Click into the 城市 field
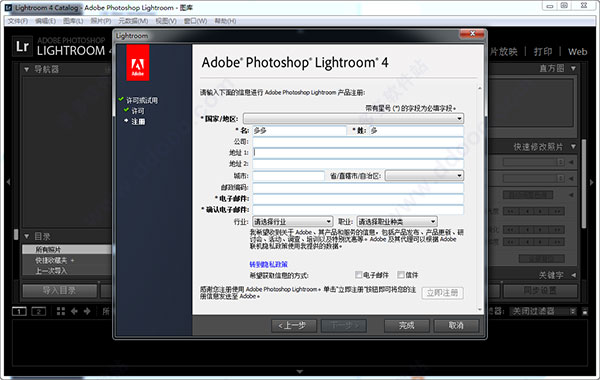The height and width of the screenshot is (380, 600). (x=288, y=176)
